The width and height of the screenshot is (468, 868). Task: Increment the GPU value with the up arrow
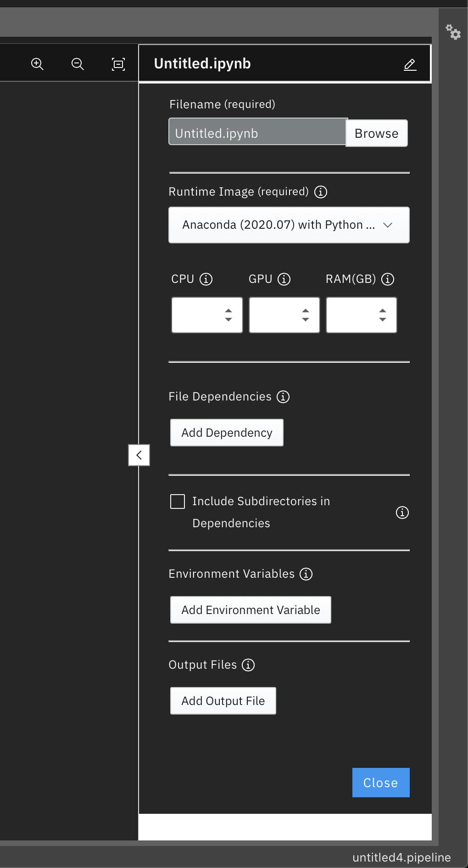point(306,310)
